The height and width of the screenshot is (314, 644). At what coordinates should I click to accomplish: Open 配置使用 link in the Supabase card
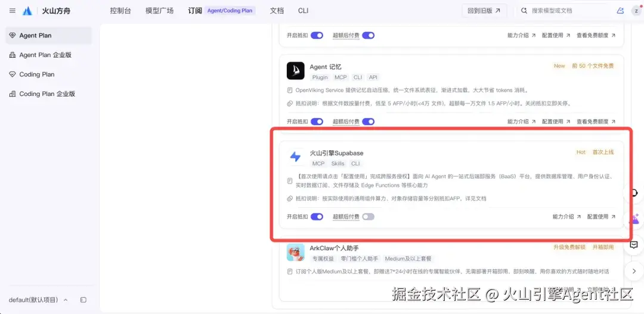601,217
